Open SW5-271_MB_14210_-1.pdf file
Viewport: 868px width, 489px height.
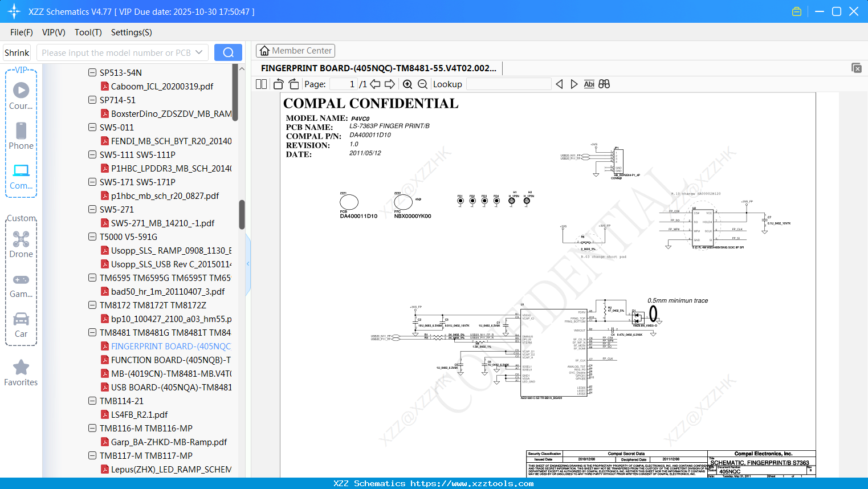coord(162,223)
